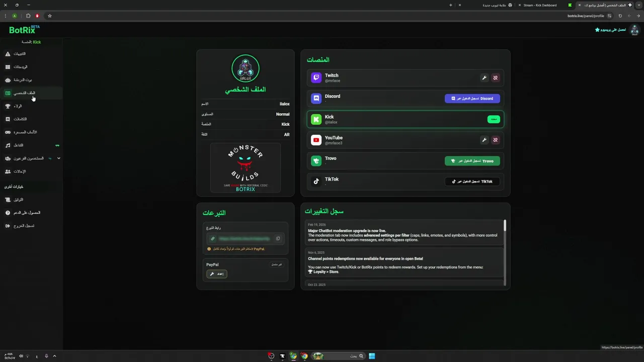Open the mini games gamepad icon
The image size is (644, 362).
click(8, 132)
